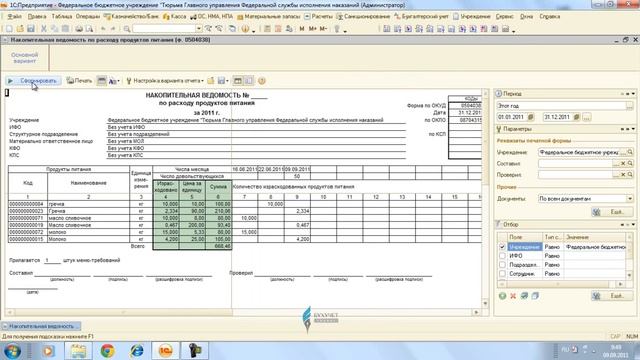Open the Казначейство/Банк menu
Screen dimensions: 640x360
(131, 17)
